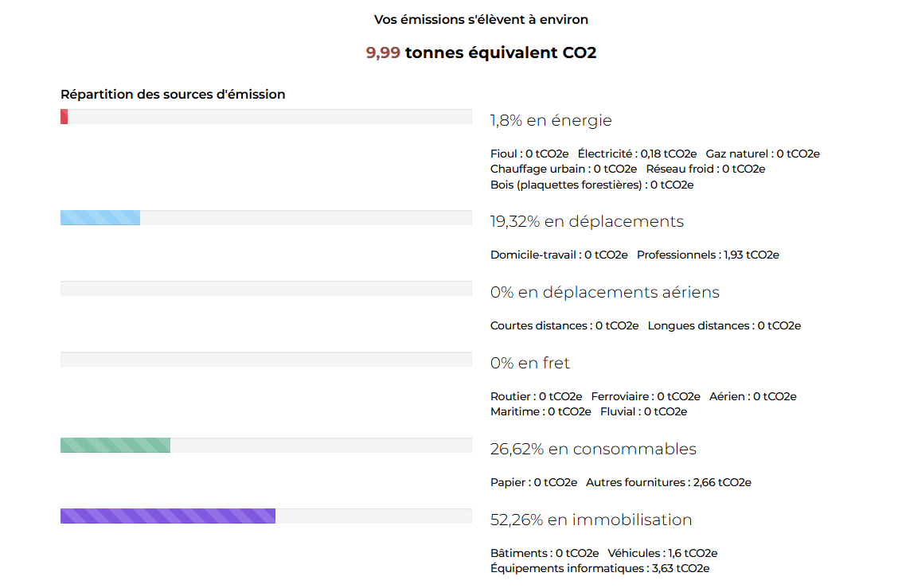The image size is (898, 588).
Task: Click the empty déplacements aériens bar
Action: click(x=266, y=289)
